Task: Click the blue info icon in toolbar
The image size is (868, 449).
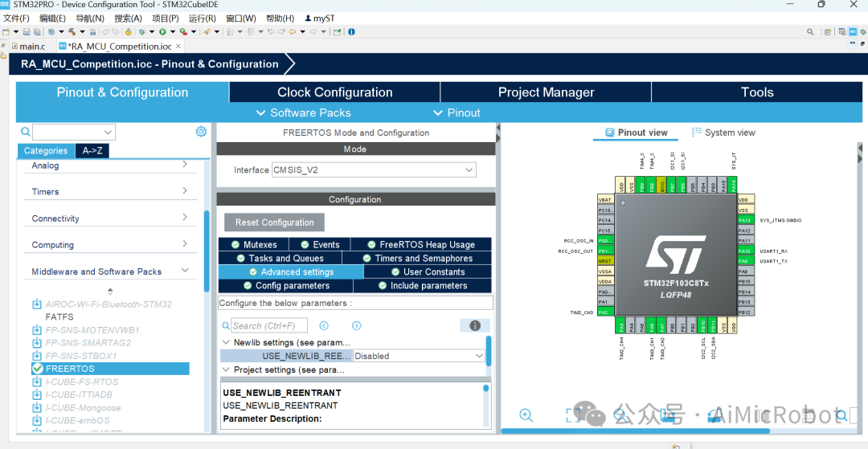Action: (x=351, y=32)
